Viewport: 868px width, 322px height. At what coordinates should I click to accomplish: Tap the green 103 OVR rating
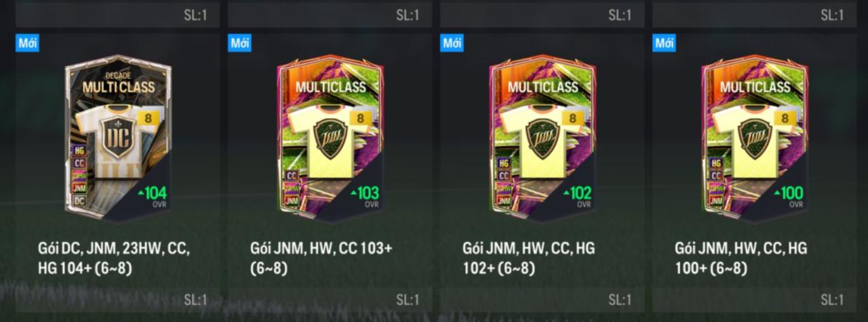tap(364, 193)
